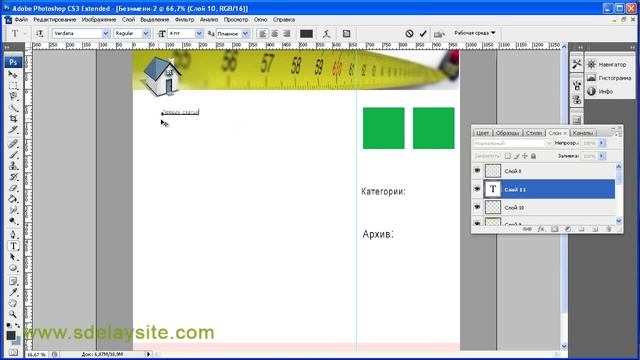Select the Horizontal Type tool
Screen dimensions: 640x360
pyautogui.click(x=13, y=246)
